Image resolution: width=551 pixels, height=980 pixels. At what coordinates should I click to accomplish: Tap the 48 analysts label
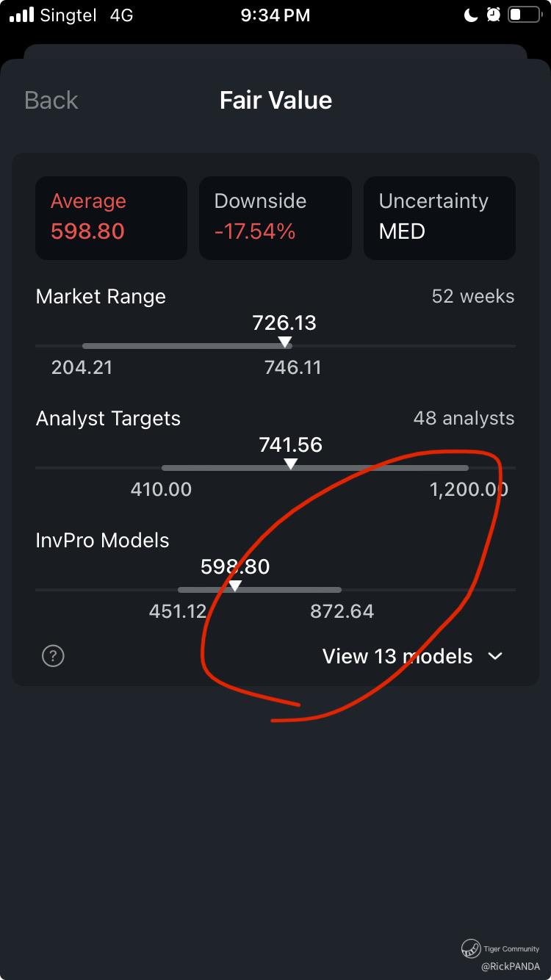[464, 418]
